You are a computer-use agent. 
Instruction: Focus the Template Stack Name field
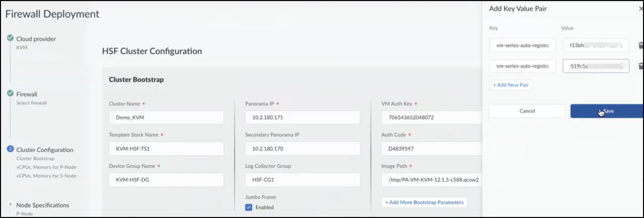[x=166, y=149]
